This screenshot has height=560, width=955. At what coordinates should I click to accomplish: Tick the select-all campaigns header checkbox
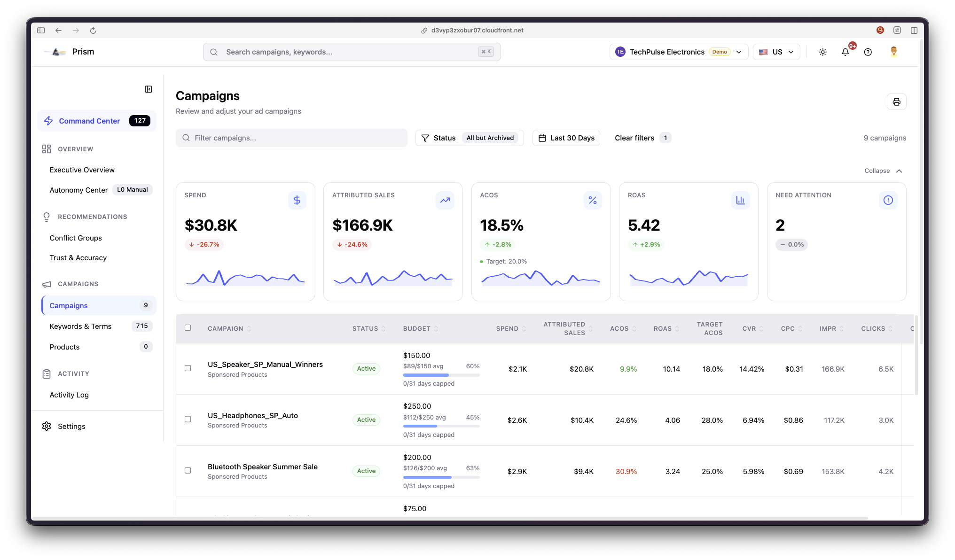[188, 328]
